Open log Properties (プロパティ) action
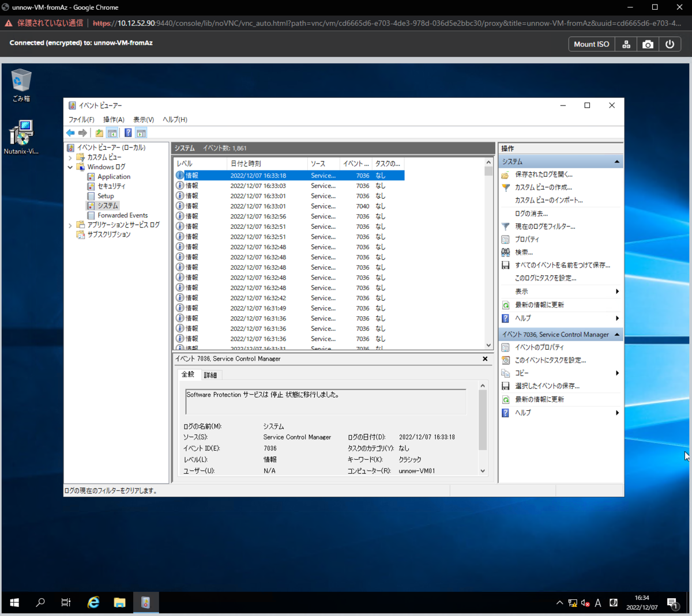The image size is (692, 616). (526, 239)
